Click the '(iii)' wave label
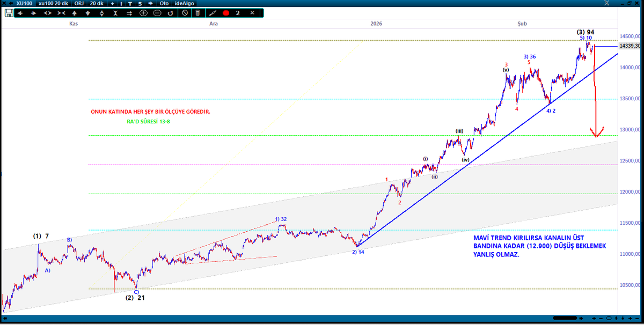The width and height of the screenshot is (644, 325). (459, 131)
